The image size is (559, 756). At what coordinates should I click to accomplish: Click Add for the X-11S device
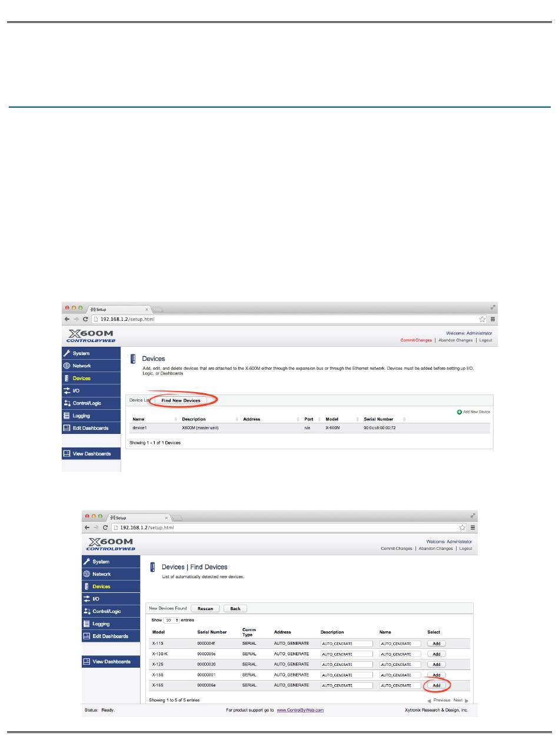(436, 644)
